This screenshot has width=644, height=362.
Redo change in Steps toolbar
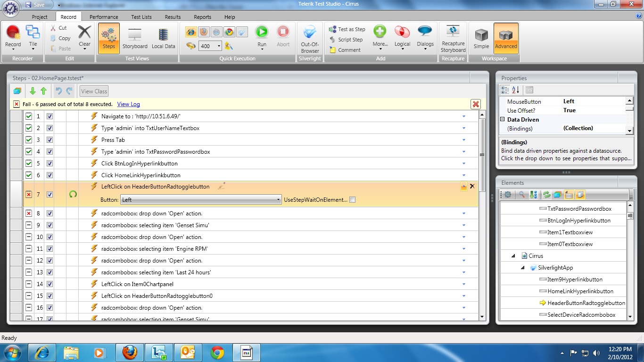[69, 91]
